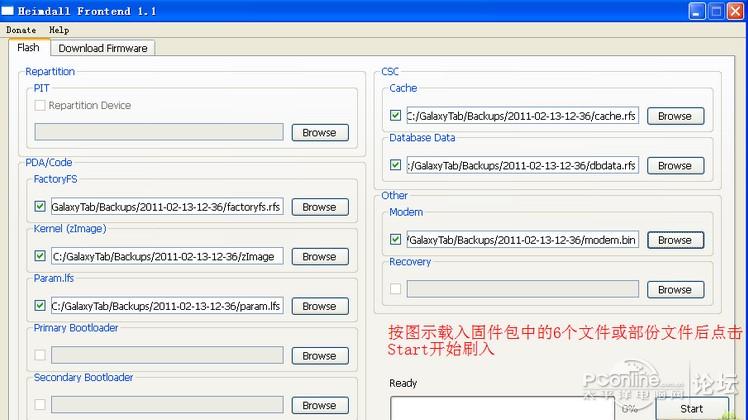Minimize the Heimdall Frontend window
The height and width of the screenshot is (420, 748).
pos(697,11)
